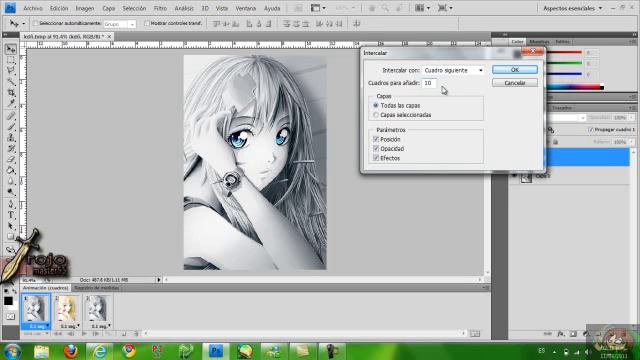Select the Eyedropper tool
The height and width of the screenshot is (360, 640).
11,103
